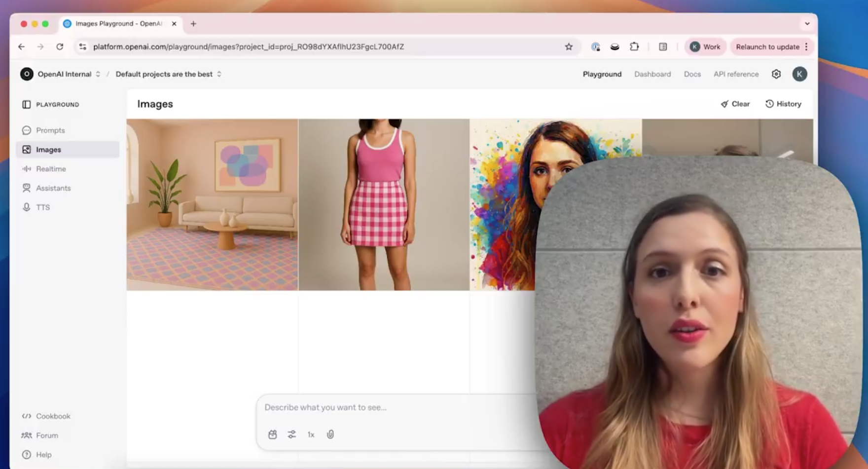Select Images in the sidebar
Screen dimensions: 868x469
coord(68,150)
